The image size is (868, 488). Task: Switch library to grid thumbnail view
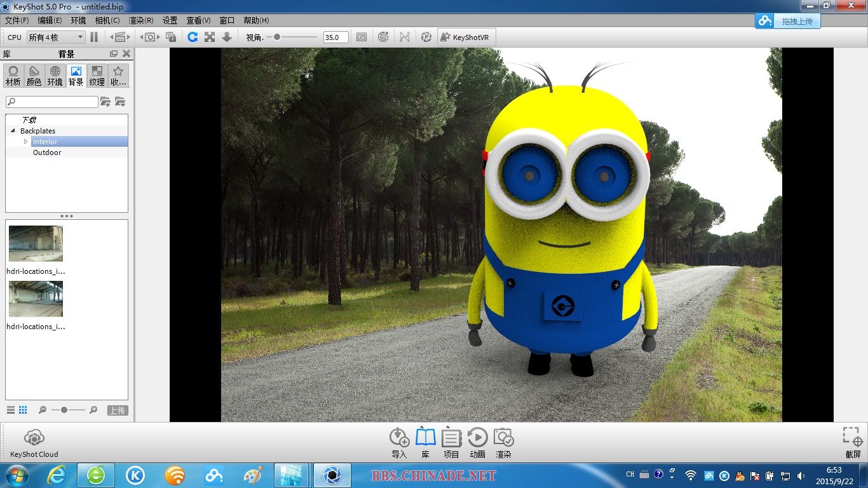pyautogui.click(x=23, y=410)
